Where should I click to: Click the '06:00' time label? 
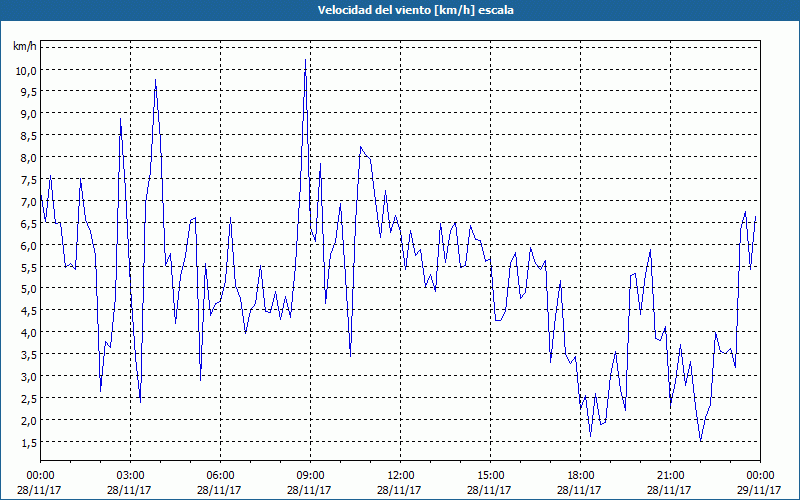coord(220,475)
